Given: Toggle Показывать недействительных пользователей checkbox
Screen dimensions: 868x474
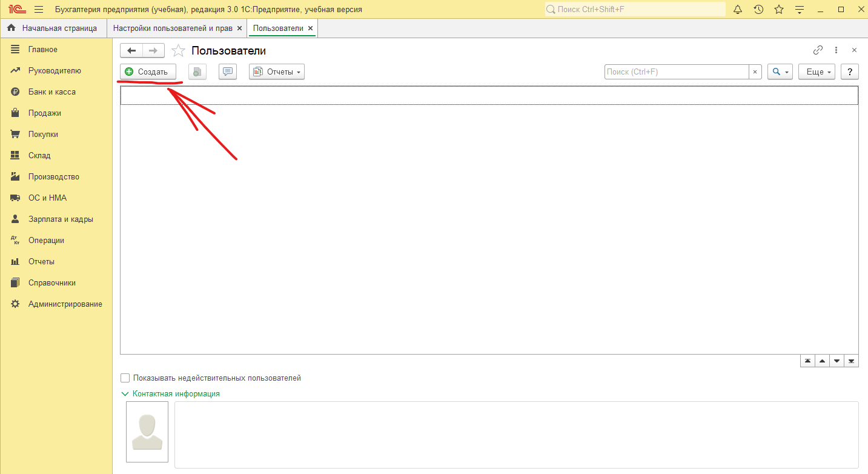Looking at the screenshot, I should 125,378.
